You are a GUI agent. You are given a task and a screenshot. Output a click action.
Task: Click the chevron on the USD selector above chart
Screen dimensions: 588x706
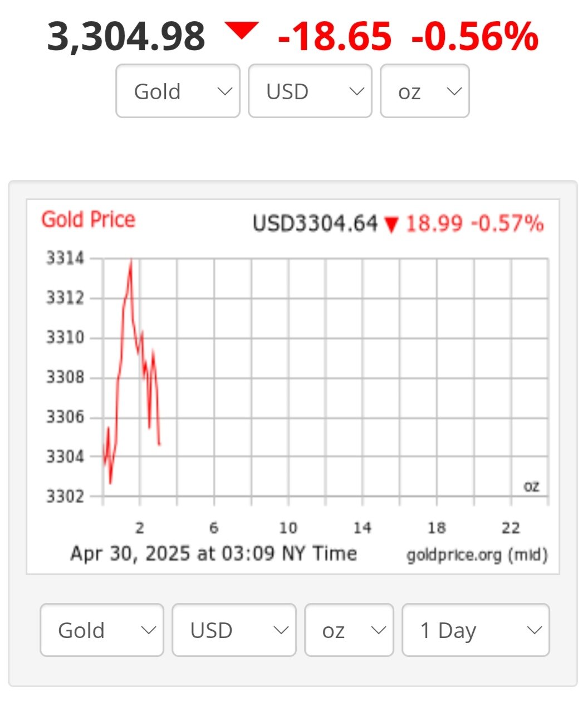[x=356, y=91]
